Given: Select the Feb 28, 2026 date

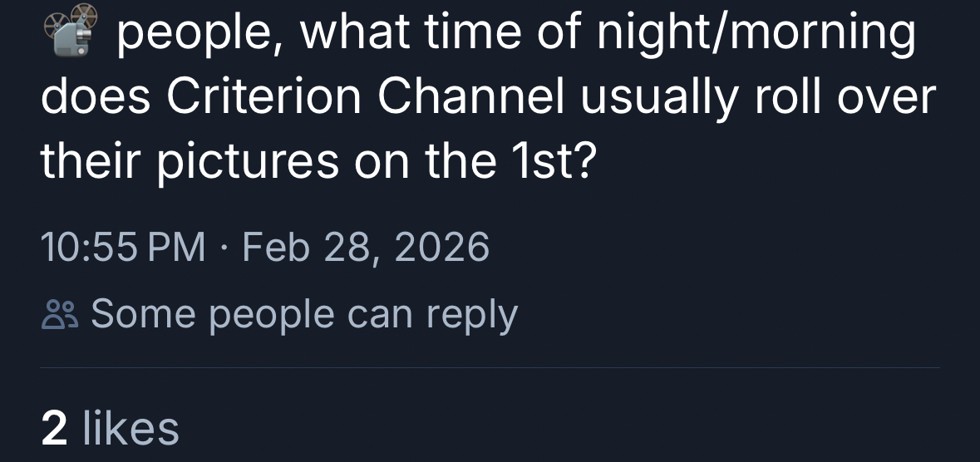Looking at the screenshot, I should pyautogui.click(x=366, y=248).
